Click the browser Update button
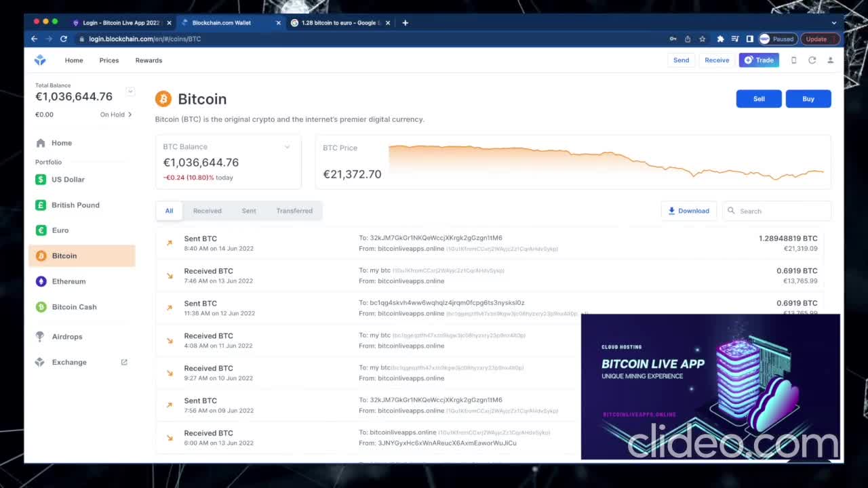Viewport: 868px width, 488px height. click(821, 39)
